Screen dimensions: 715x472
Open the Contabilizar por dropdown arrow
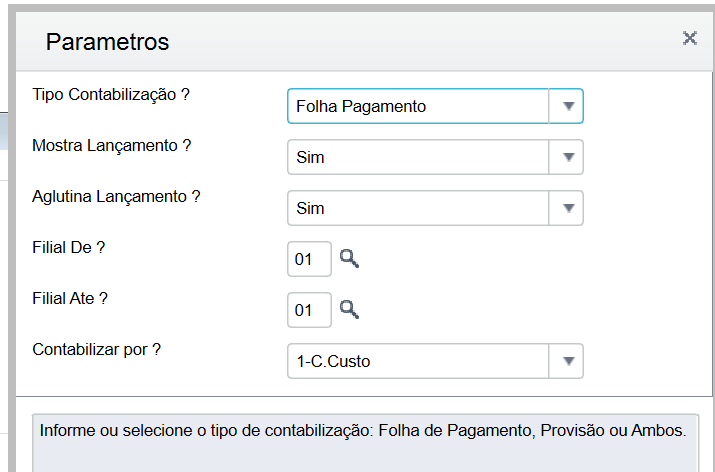click(567, 361)
